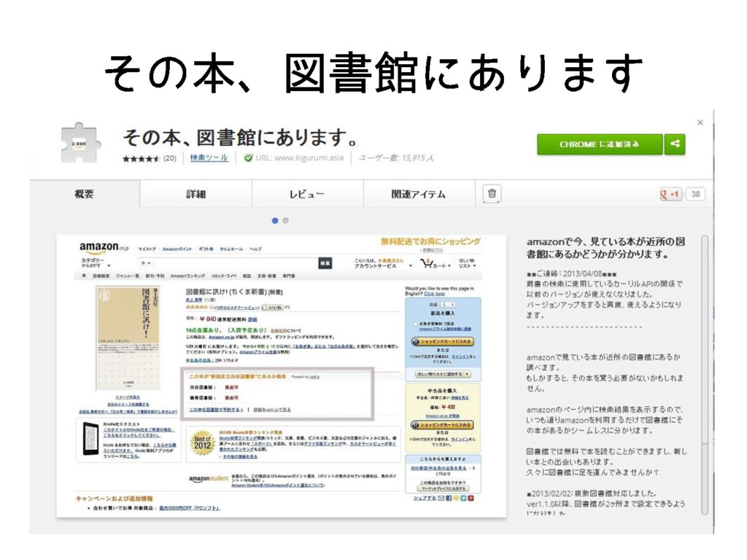747x560 pixels.
Task: Click the +1 count showing 38
Action: pyautogui.click(x=695, y=194)
